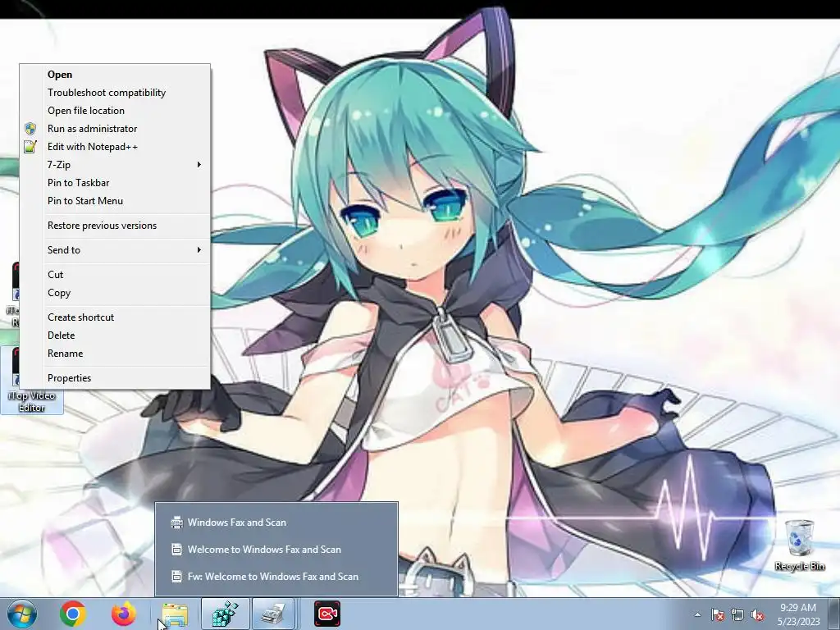Image resolution: width=840 pixels, height=630 pixels.
Task: Open the Action Center flag icon
Action: (x=717, y=614)
